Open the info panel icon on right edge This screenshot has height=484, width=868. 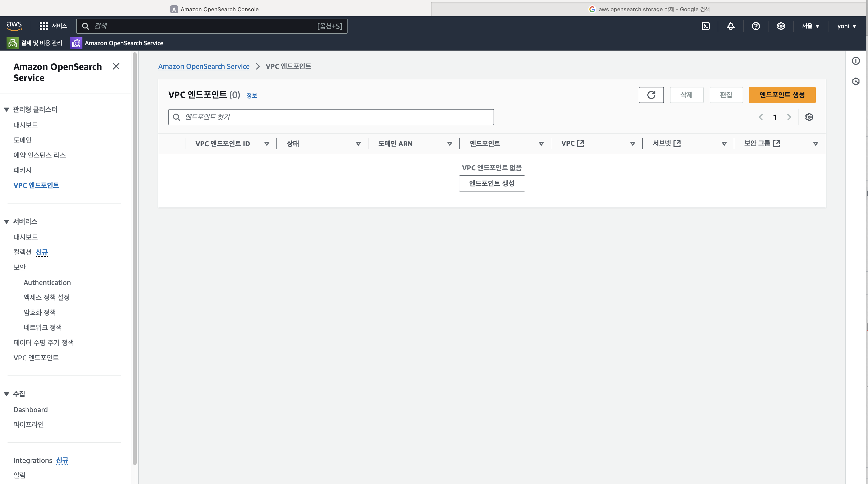point(856,61)
